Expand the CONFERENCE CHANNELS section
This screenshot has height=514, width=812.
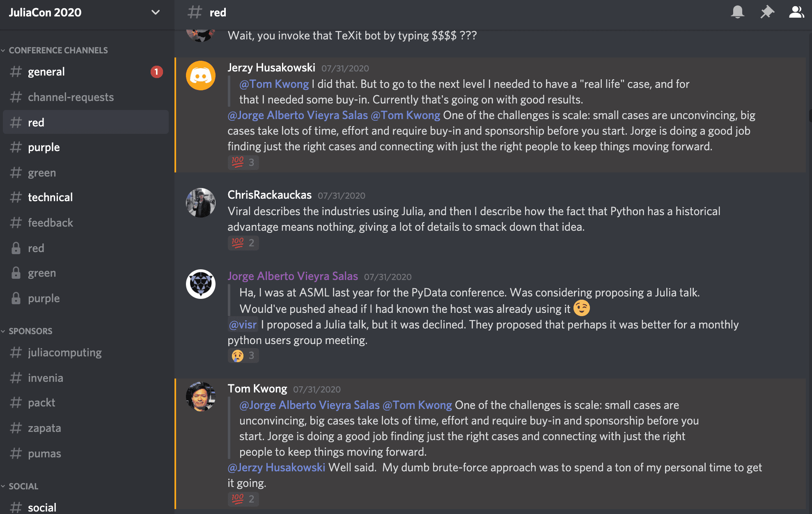pos(57,50)
